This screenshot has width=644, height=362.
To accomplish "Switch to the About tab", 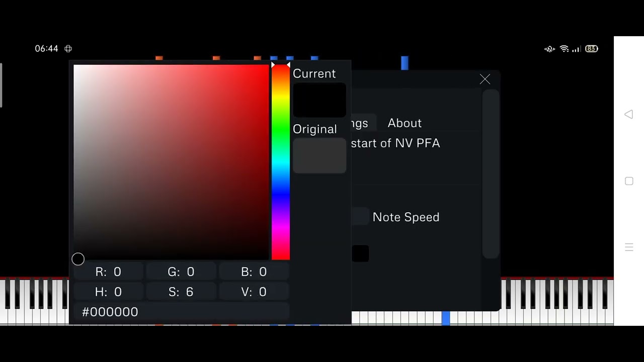I will click(405, 123).
